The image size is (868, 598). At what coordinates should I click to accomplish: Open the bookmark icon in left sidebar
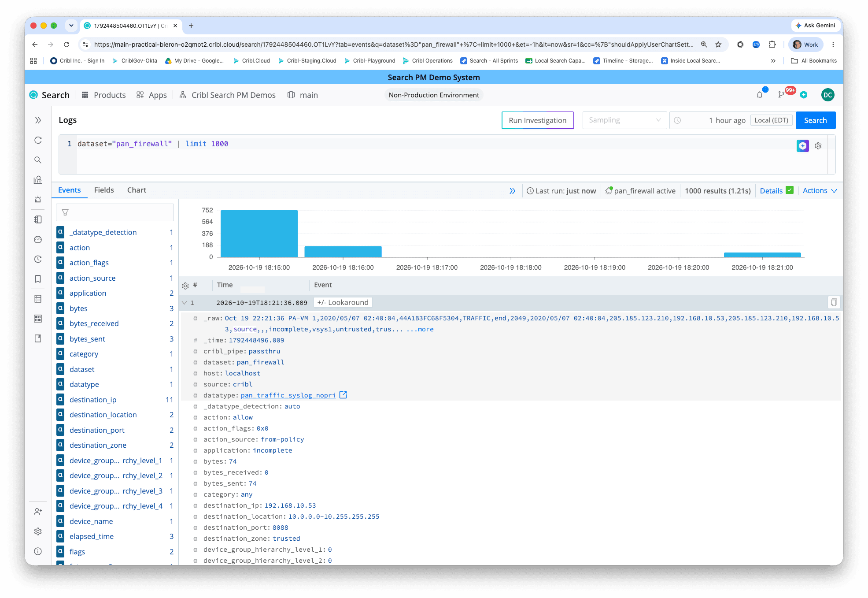38,279
